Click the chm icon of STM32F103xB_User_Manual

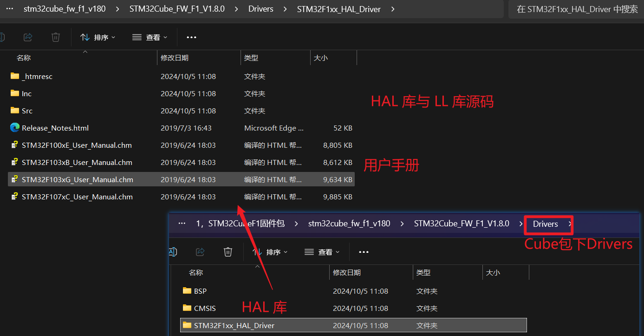15,162
